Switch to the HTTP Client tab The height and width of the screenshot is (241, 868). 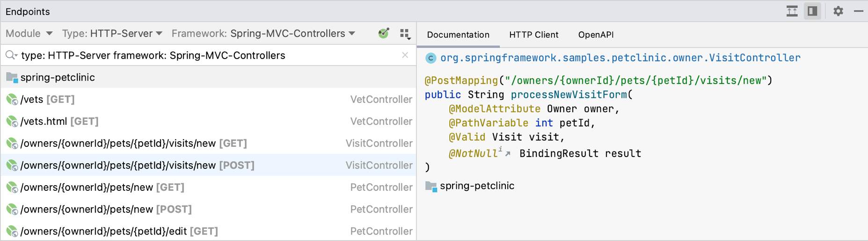pyautogui.click(x=533, y=35)
